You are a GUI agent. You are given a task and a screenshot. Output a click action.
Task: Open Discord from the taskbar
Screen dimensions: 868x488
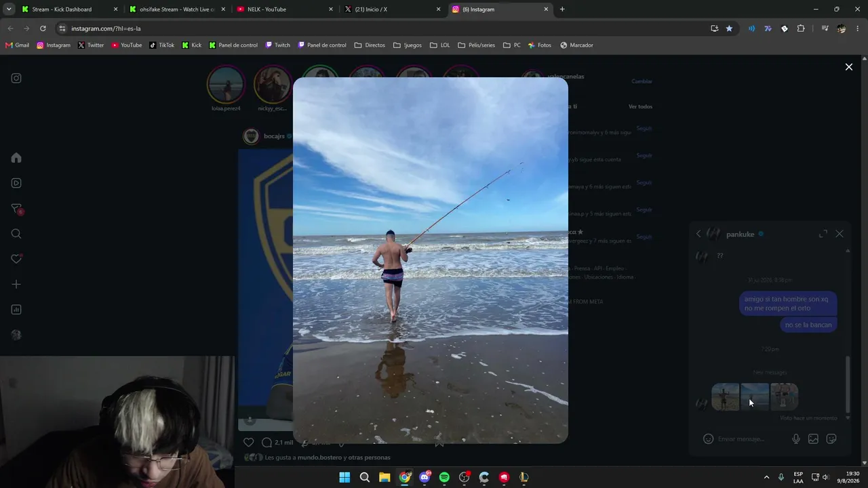coord(425,477)
